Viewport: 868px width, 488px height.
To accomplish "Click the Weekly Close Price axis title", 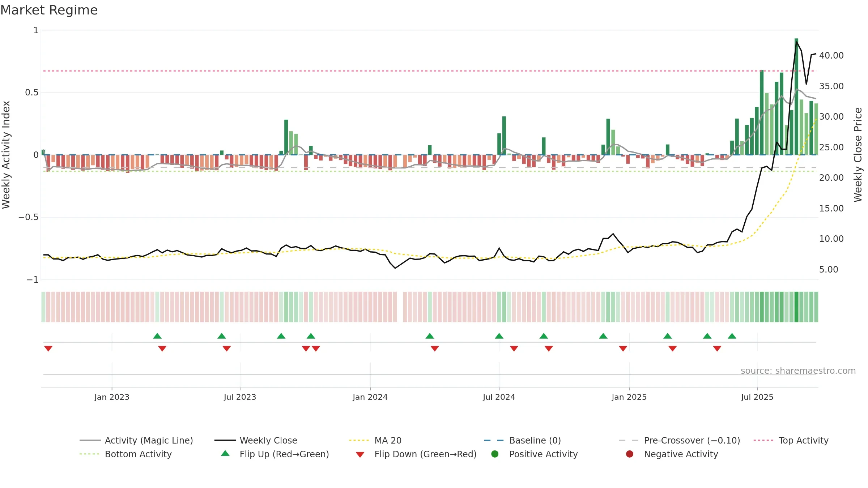I will tap(858, 155).
